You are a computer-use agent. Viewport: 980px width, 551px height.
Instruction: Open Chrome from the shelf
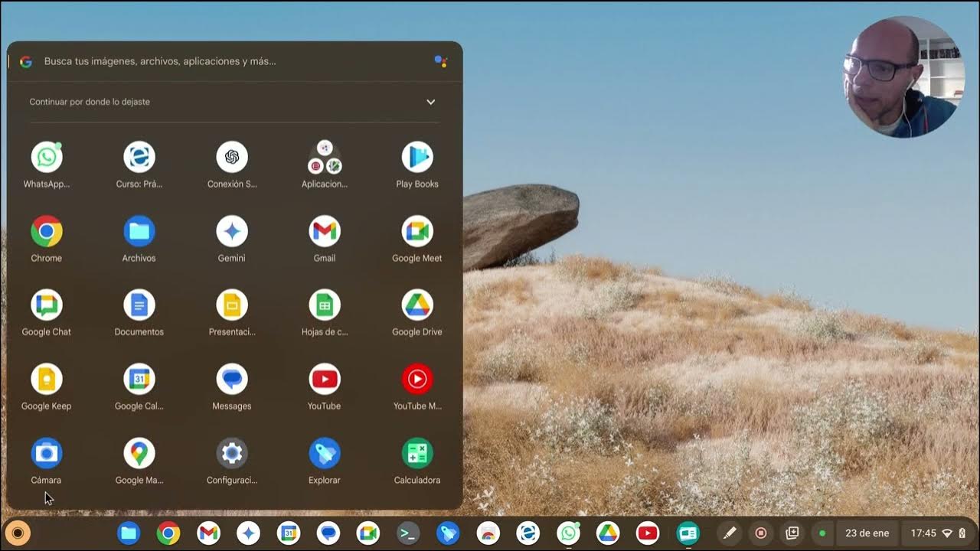pos(168,533)
